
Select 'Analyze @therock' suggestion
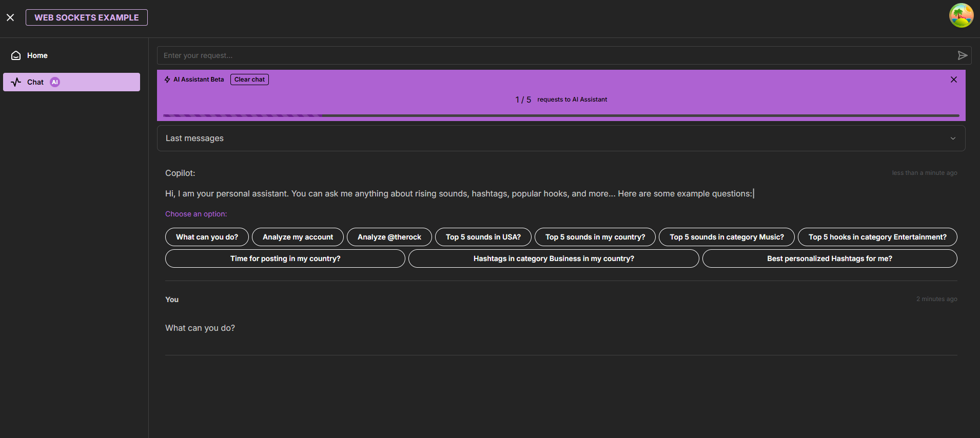point(389,237)
